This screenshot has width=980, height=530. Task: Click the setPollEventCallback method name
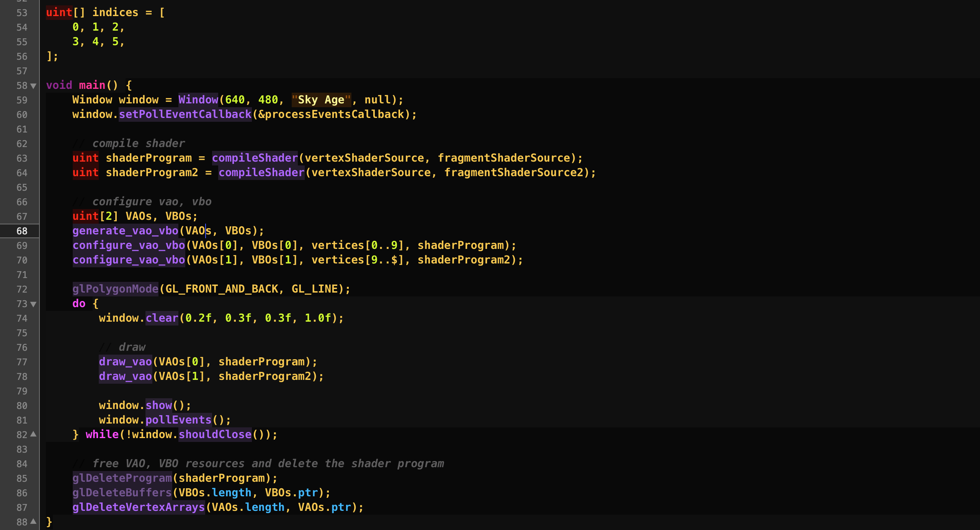click(x=185, y=115)
